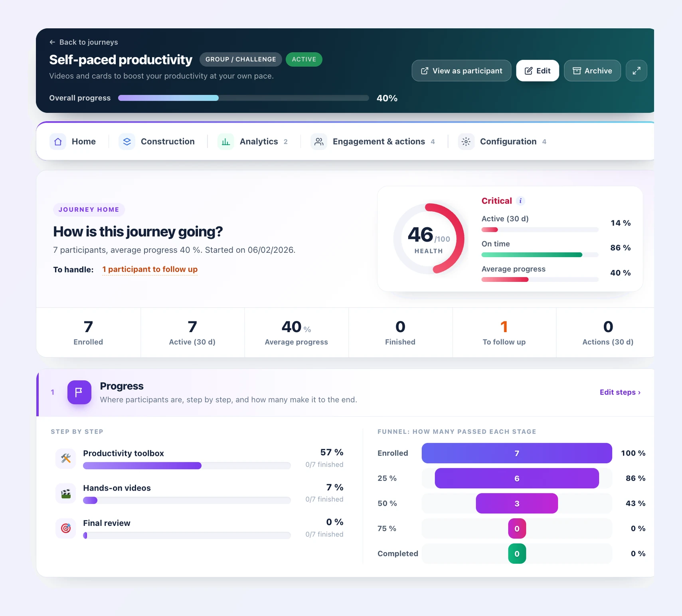Click the Hands-on videos clapperboard icon
The width and height of the screenshot is (682, 616).
tap(66, 493)
